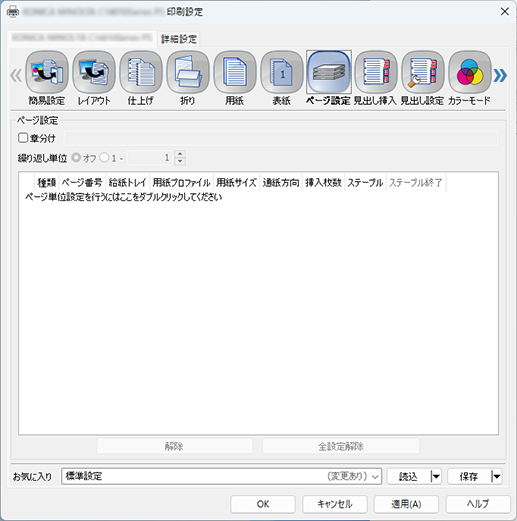The image size is (517, 521).
Task: Click the 用紙サイズ column header
Action: pos(236,182)
